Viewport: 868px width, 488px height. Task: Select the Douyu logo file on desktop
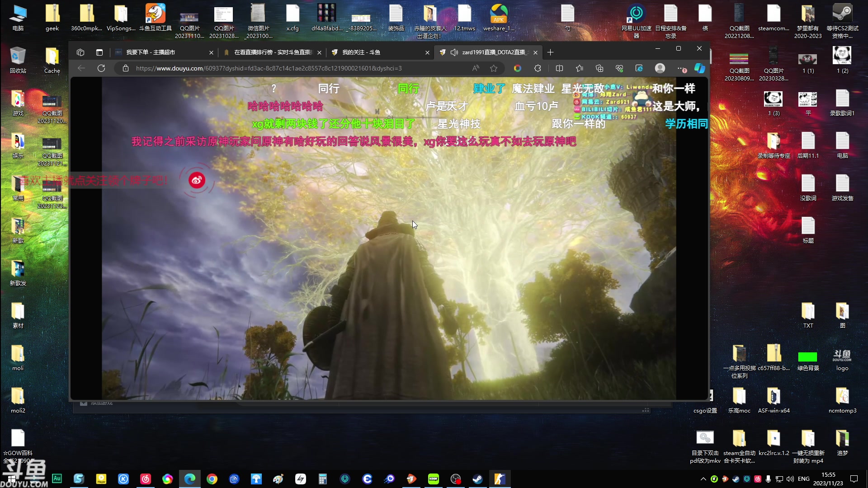843,359
